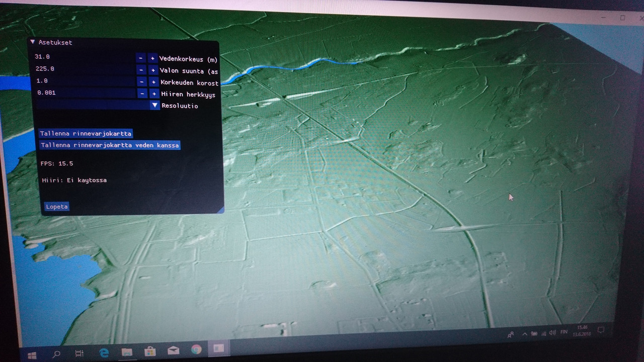
Task: Open the People icon in system tray
Action: tap(511, 335)
